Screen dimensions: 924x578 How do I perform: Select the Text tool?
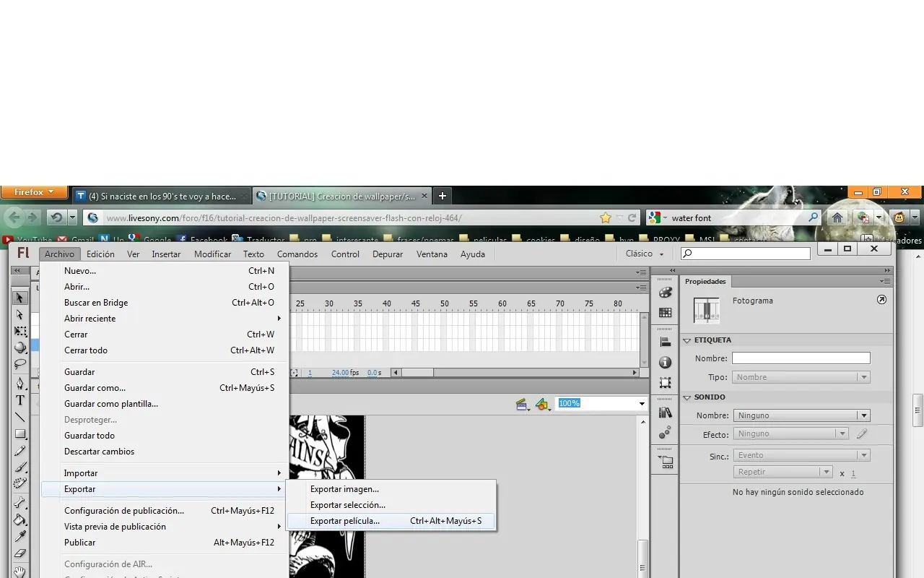tap(20, 400)
